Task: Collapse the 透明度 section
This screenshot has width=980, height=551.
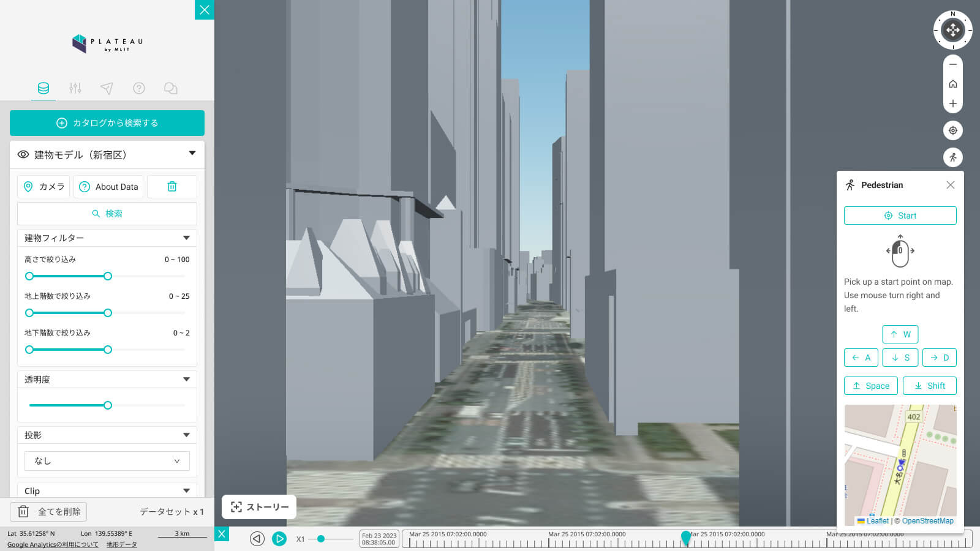Action: pyautogui.click(x=186, y=379)
